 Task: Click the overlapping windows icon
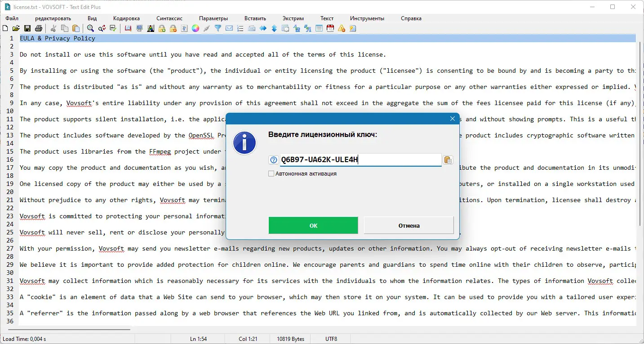285,28
